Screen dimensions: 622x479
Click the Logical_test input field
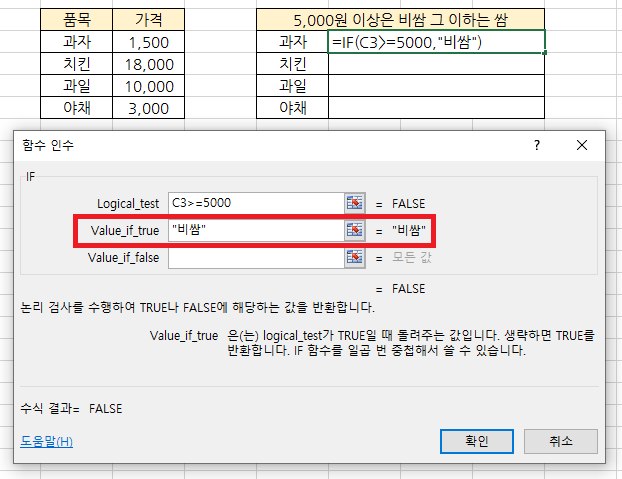[x=256, y=203]
